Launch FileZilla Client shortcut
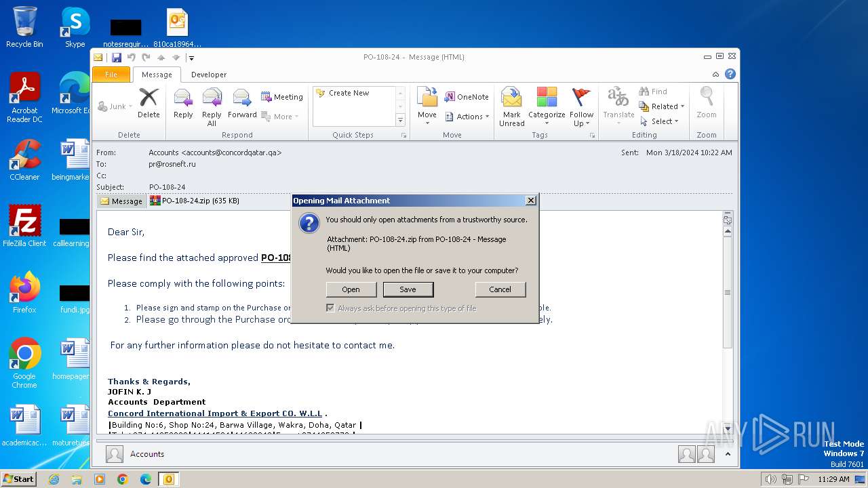The height and width of the screenshot is (488, 868). click(x=24, y=226)
